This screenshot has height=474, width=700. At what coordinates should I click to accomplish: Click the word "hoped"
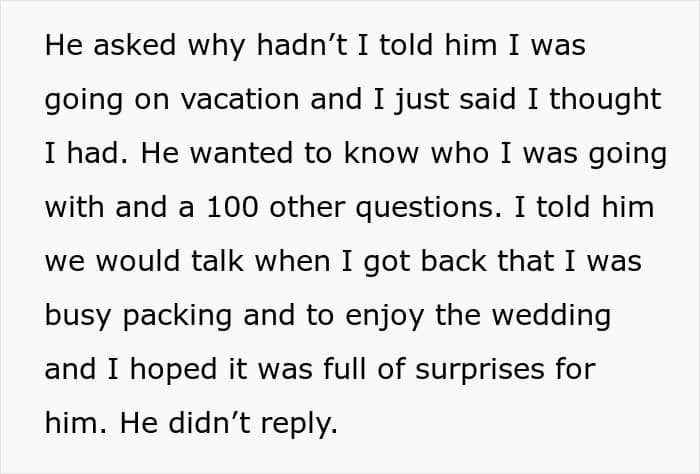[173, 371]
